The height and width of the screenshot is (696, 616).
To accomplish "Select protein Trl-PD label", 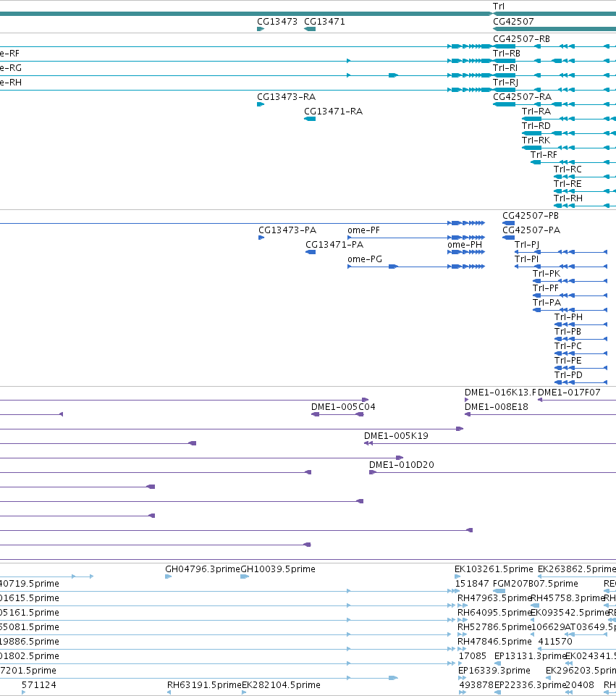I will pyautogui.click(x=568, y=375).
